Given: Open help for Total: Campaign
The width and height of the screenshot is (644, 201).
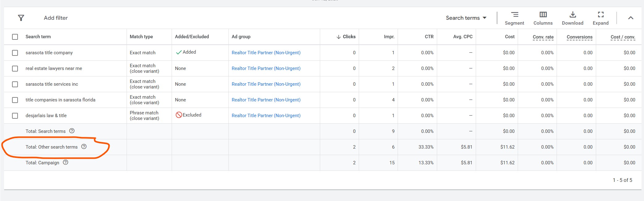Looking at the screenshot, I should 65,162.
